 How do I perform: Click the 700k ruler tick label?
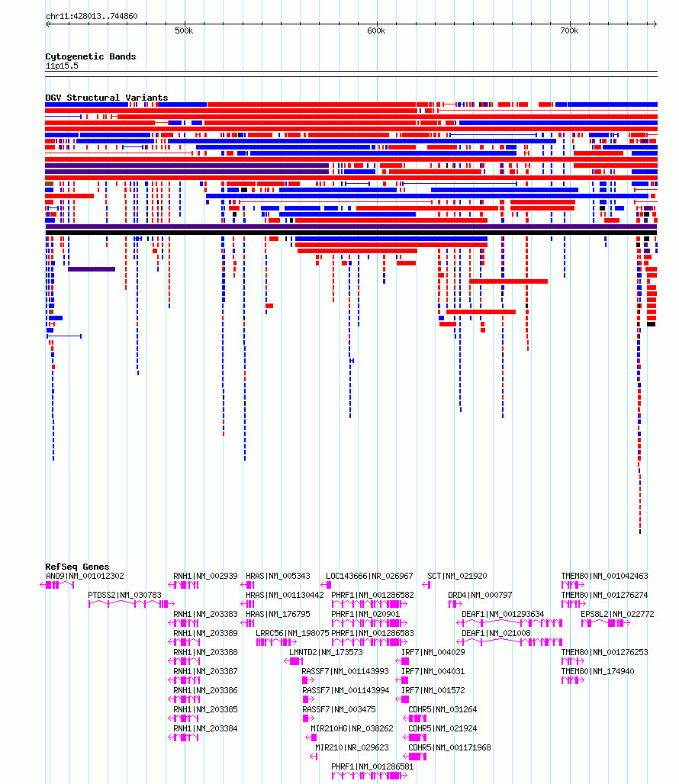point(569,31)
